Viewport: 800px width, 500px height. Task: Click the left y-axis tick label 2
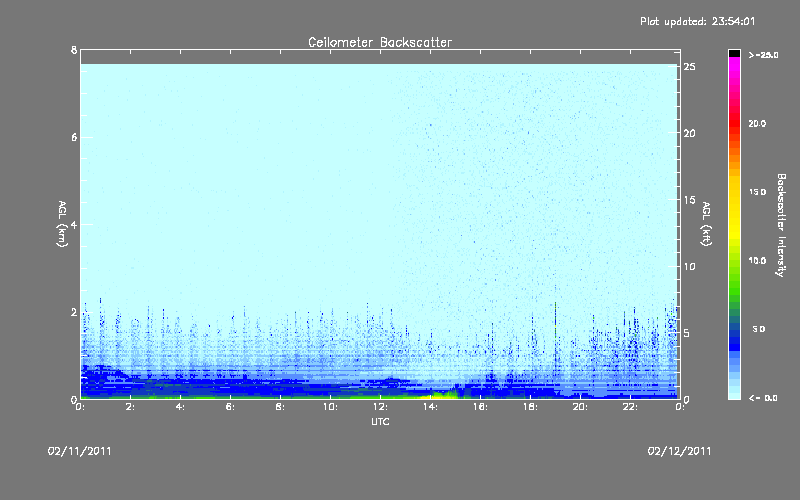pyautogui.click(x=74, y=312)
